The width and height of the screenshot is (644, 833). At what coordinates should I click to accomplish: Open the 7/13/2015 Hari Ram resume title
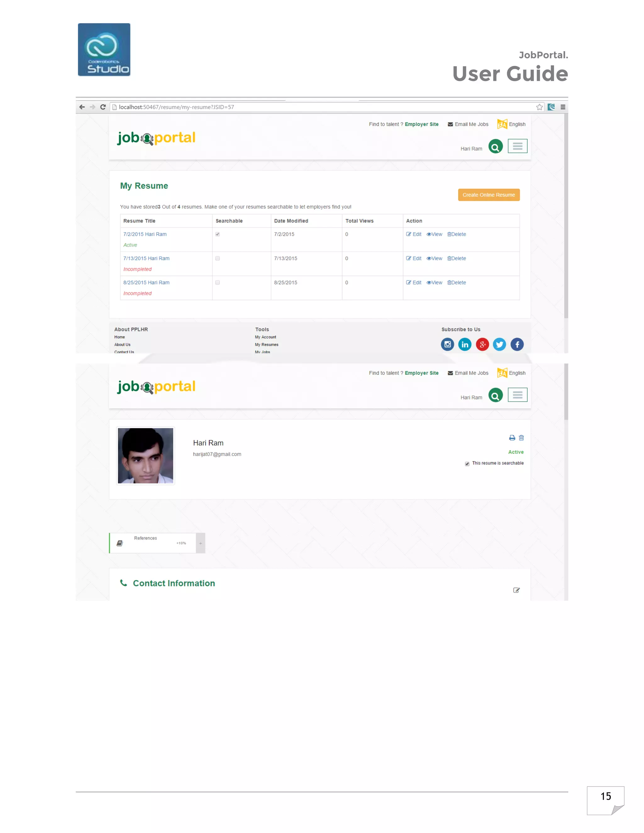[146, 258]
